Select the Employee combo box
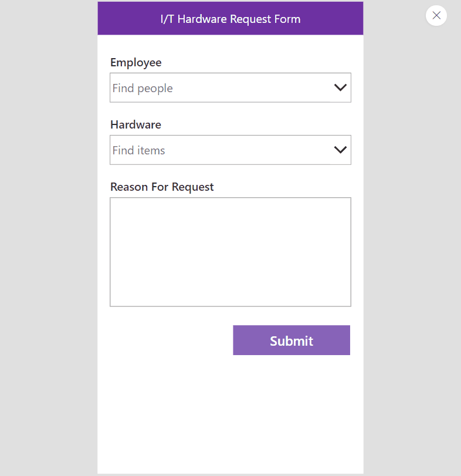461x476 pixels. (230, 87)
